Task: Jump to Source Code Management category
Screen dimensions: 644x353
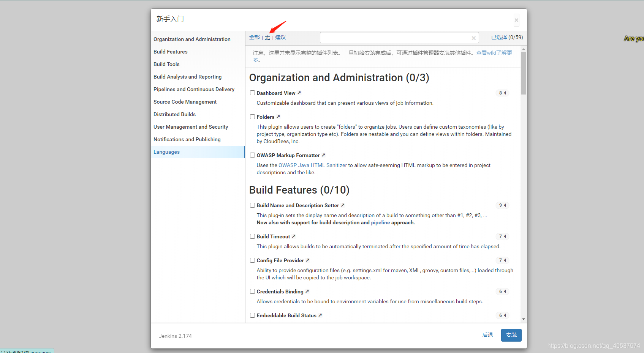Action: [x=198, y=102]
